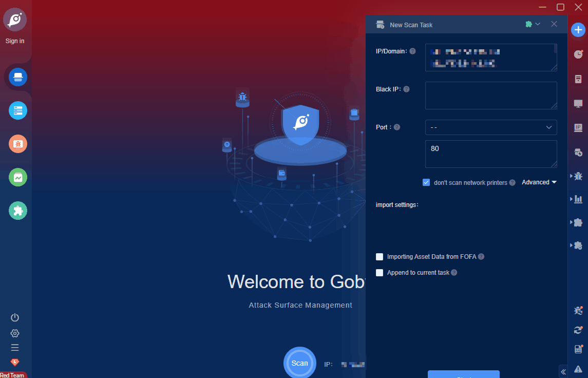Click the blue Start button at panel bottom

(x=464, y=374)
